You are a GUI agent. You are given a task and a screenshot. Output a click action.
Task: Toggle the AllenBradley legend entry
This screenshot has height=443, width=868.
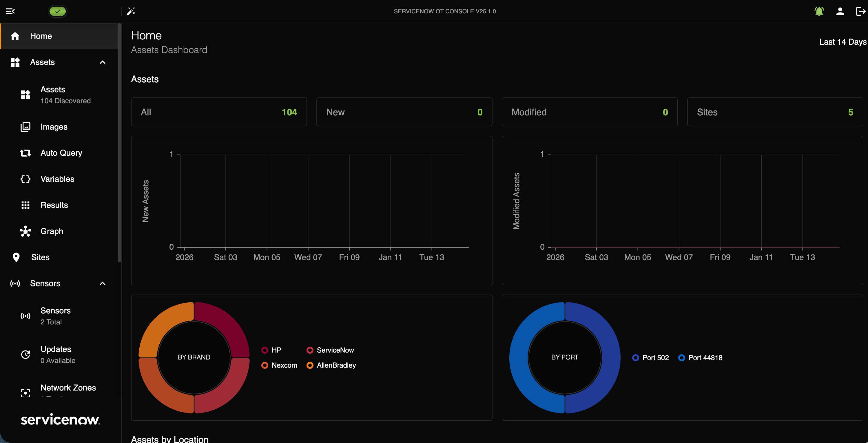[x=331, y=366]
